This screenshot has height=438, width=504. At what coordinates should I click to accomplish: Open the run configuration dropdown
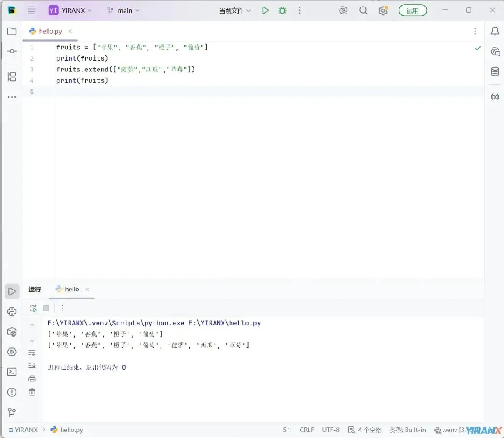point(235,11)
